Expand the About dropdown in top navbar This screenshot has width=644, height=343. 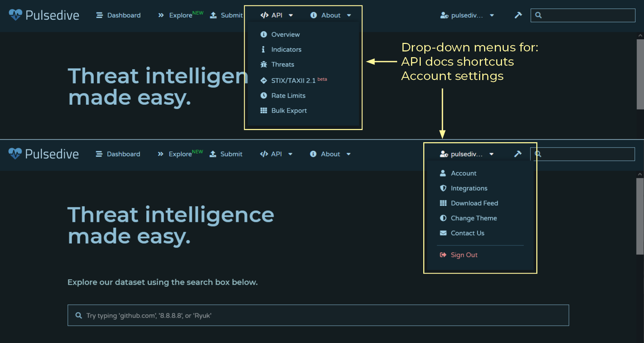pyautogui.click(x=331, y=15)
